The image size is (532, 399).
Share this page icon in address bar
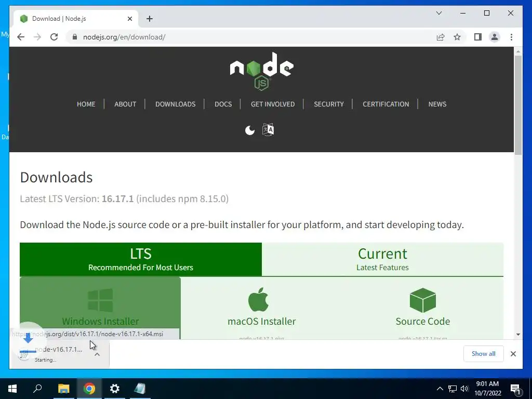[441, 37]
